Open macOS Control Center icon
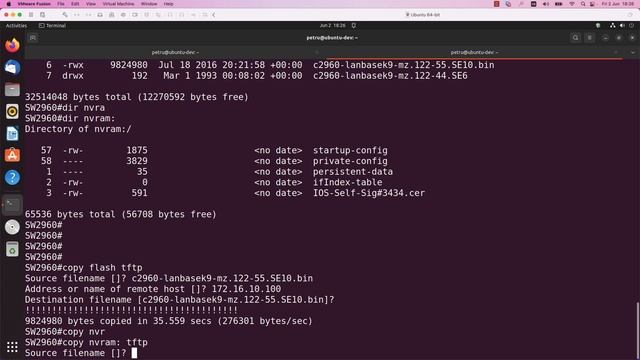The width and height of the screenshot is (640, 360). click(x=592, y=4)
